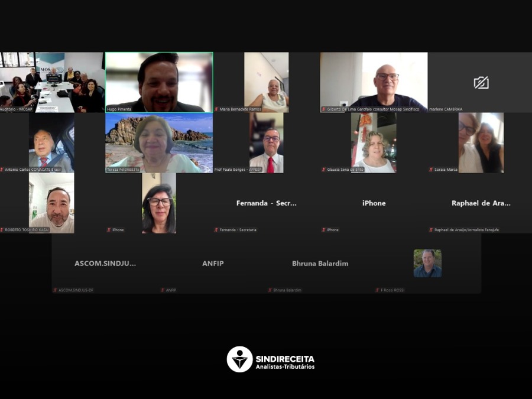Select the Raphael de Ara... participant tile name
The height and width of the screenshot is (399, 532).
click(x=481, y=203)
